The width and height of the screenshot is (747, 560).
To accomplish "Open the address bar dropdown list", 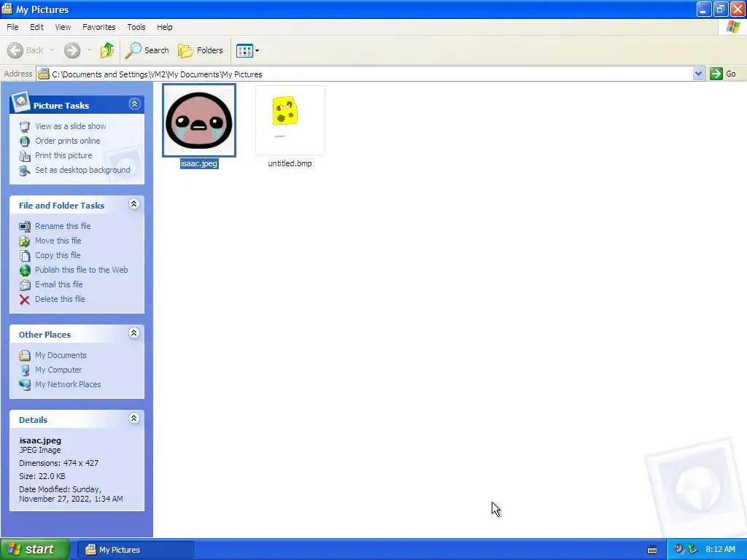I will (x=698, y=74).
